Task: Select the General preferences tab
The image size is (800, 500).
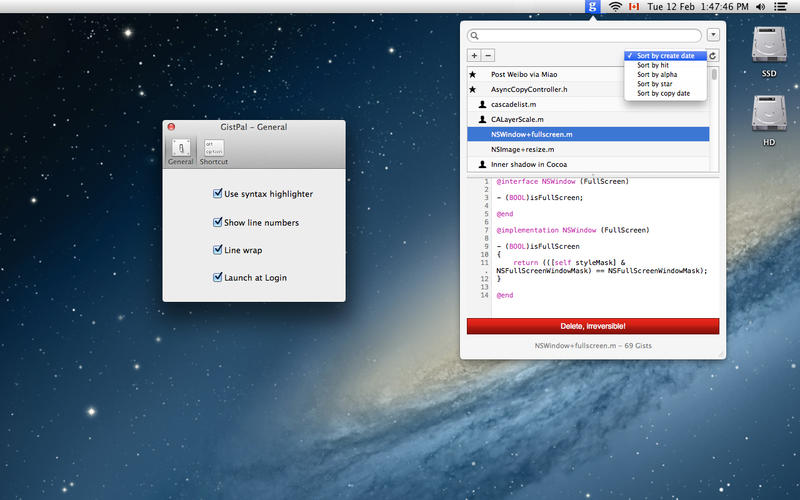Action: (181, 151)
